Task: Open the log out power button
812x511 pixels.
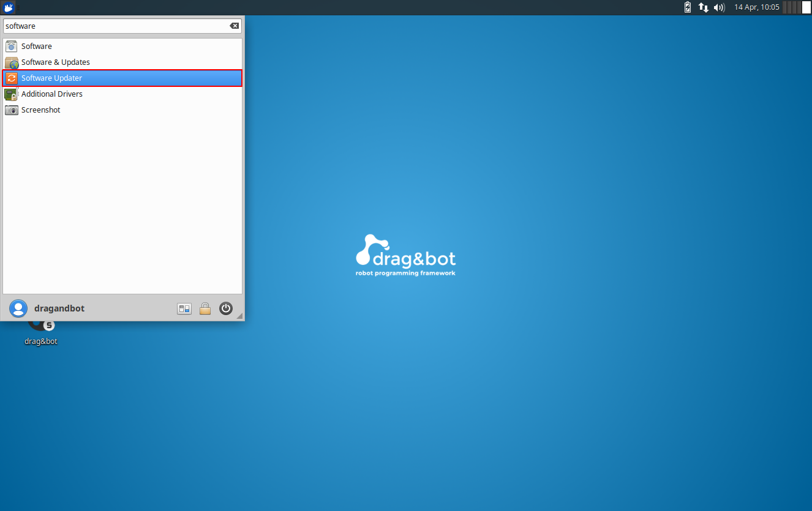Action: [226, 308]
